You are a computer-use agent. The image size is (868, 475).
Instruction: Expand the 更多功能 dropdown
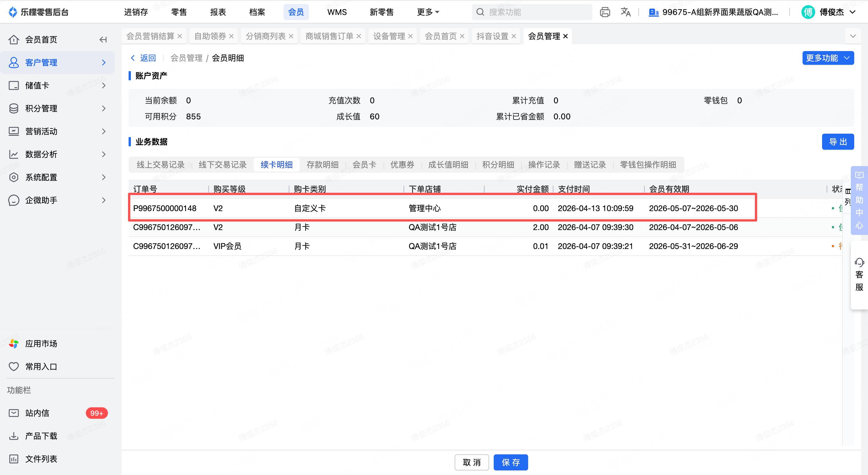(828, 58)
